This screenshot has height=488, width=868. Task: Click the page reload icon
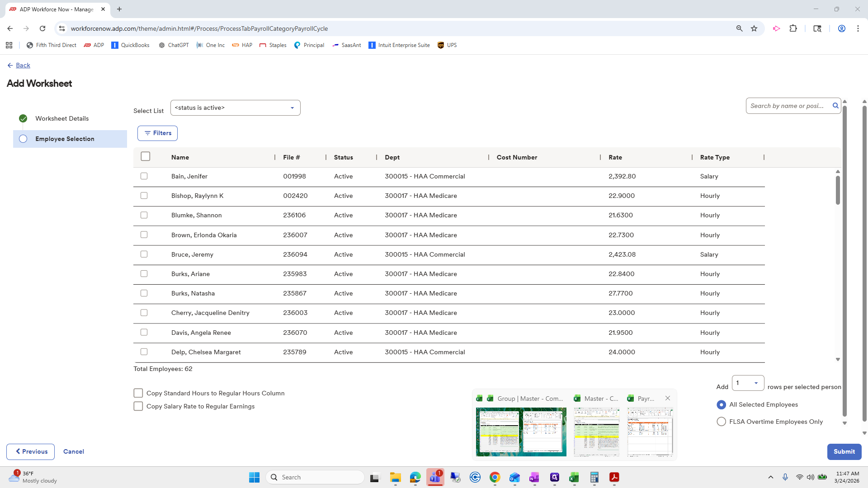[x=42, y=28]
